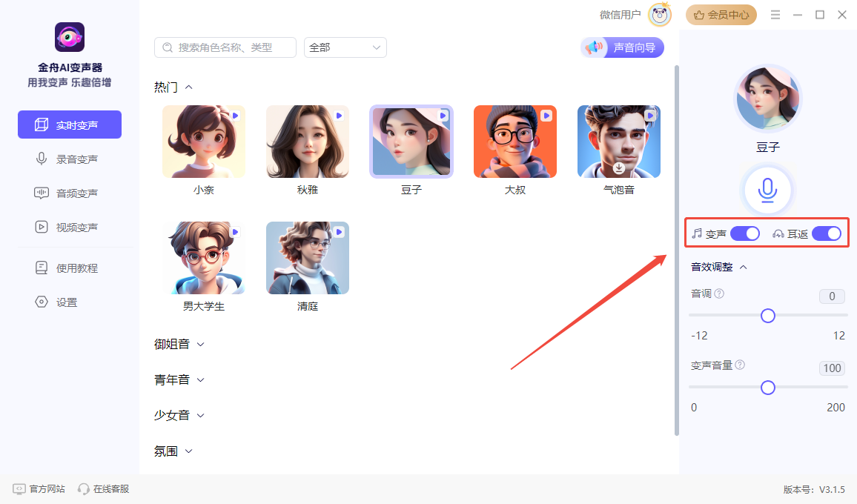Screen dimensions: 857x504
Task: Click the 音调 slider handle
Action: click(767, 316)
